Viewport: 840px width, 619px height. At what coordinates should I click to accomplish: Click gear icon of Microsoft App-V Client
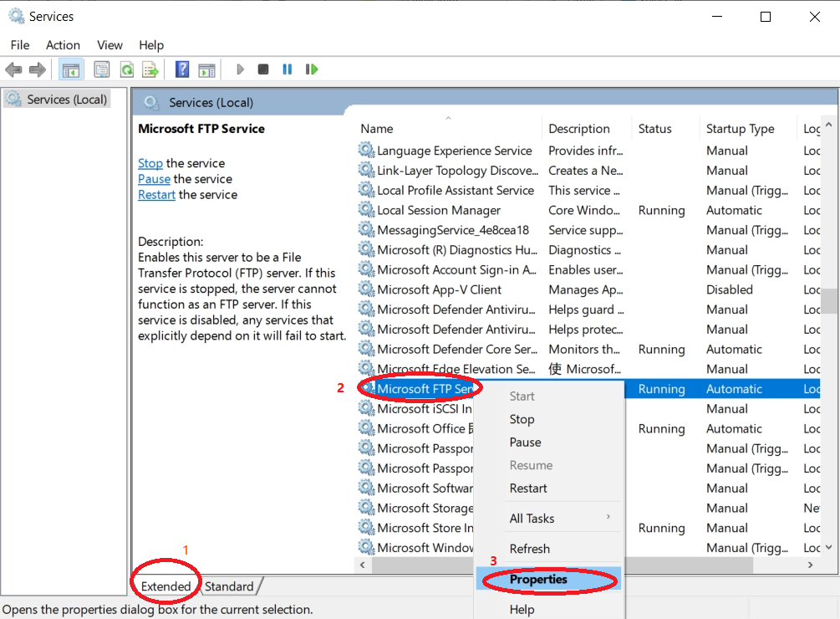pos(366,289)
